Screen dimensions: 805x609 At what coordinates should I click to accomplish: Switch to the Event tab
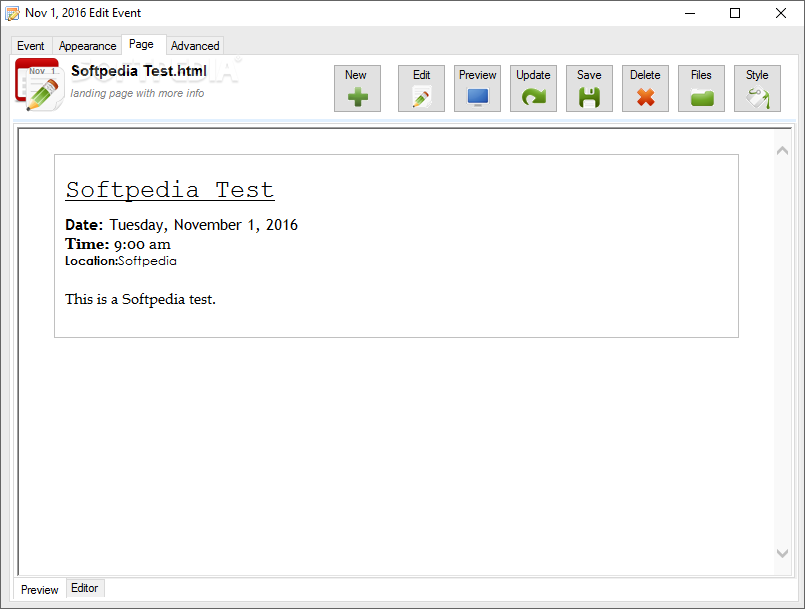click(x=31, y=46)
